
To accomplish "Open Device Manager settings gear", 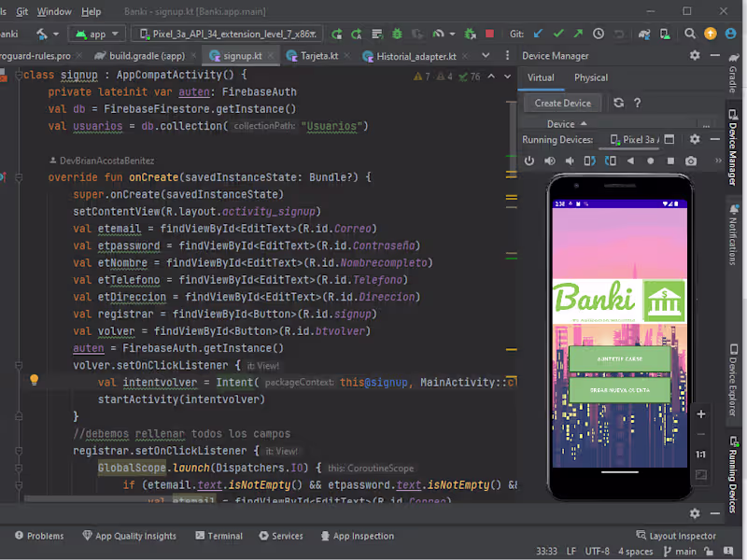I will [x=695, y=56].
